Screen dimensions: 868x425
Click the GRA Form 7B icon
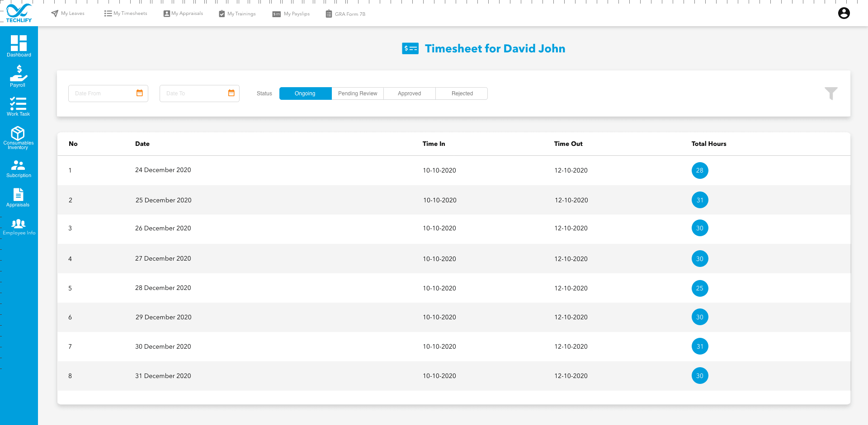click(329, 14)
